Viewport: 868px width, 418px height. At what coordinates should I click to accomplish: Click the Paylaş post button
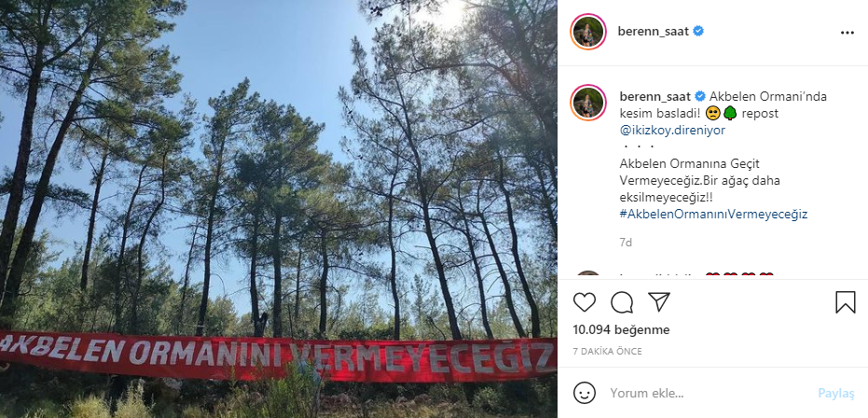(836, 393)
